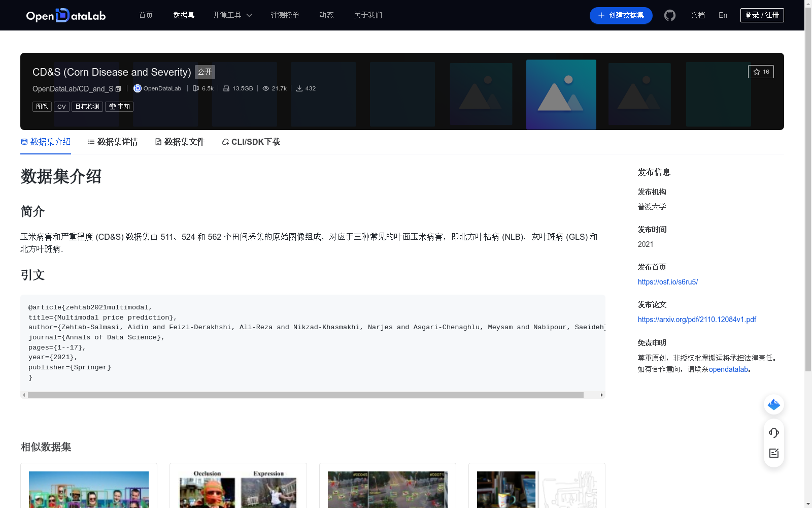
Task: Click the stat icon showing 6.5k
Action: point(196,88)
